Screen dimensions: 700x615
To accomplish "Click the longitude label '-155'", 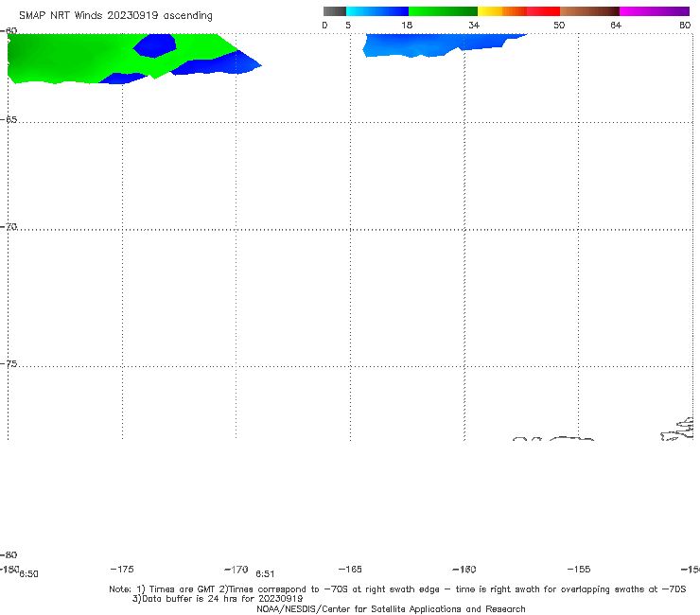I will pos(579,569).
